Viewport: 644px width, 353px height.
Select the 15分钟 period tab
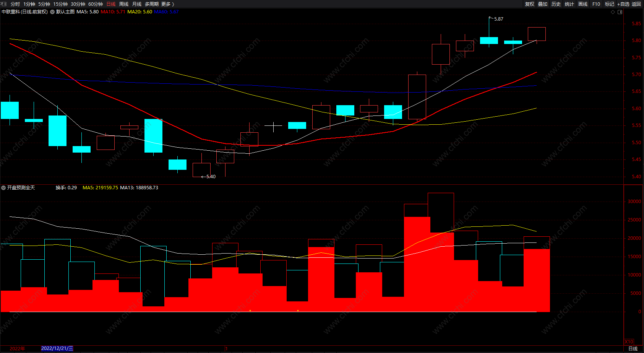pos(60,4)
